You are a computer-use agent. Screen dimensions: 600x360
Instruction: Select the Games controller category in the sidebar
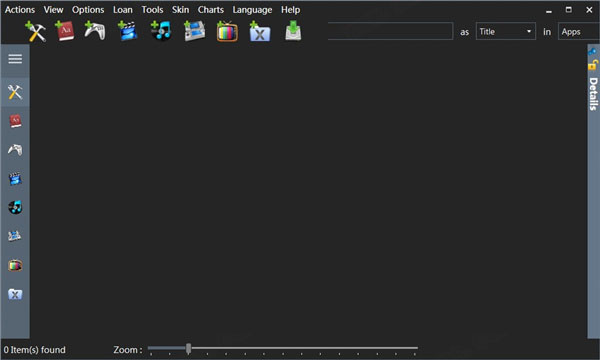click(x=15, y=150)
